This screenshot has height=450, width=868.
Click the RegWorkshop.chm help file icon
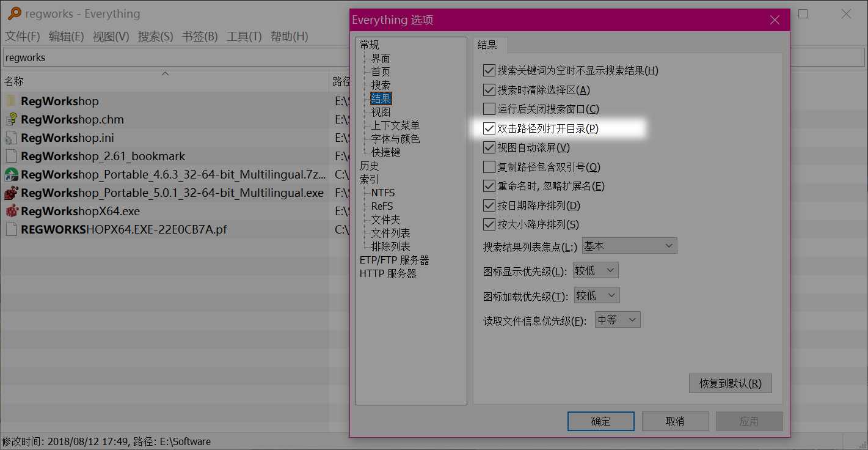[12, 119]
